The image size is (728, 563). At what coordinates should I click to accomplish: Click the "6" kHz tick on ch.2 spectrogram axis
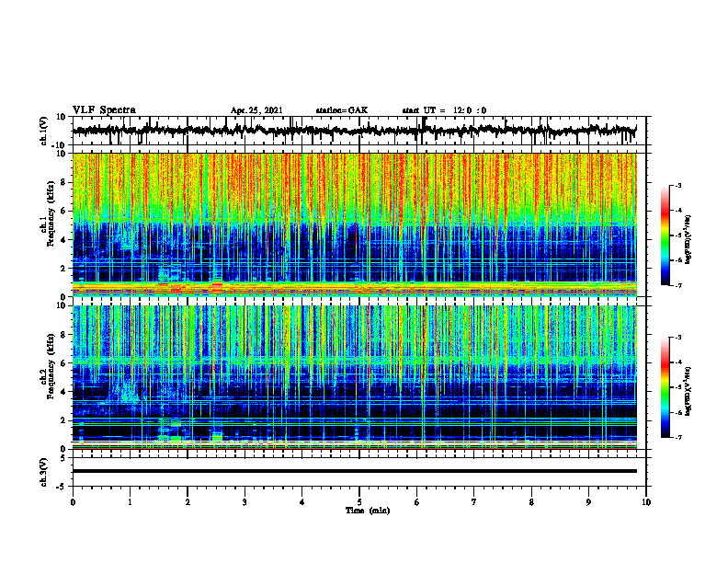tap(63, 363)
